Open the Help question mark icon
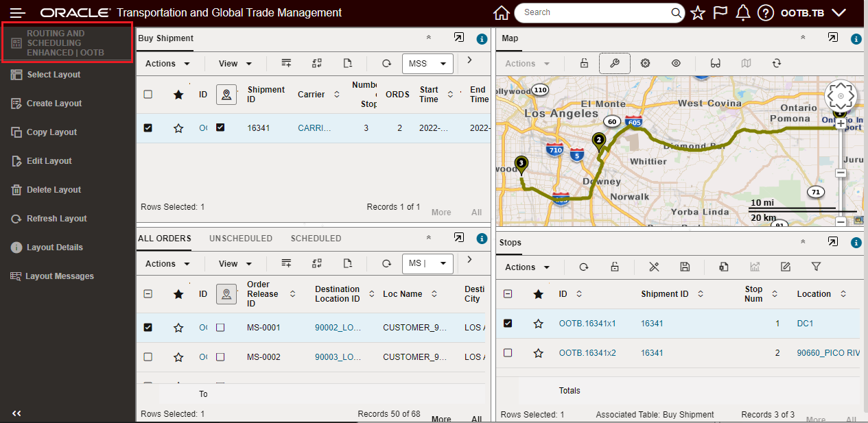The width and height of the screenshot is (868, 423). click(x=765, y=12)
